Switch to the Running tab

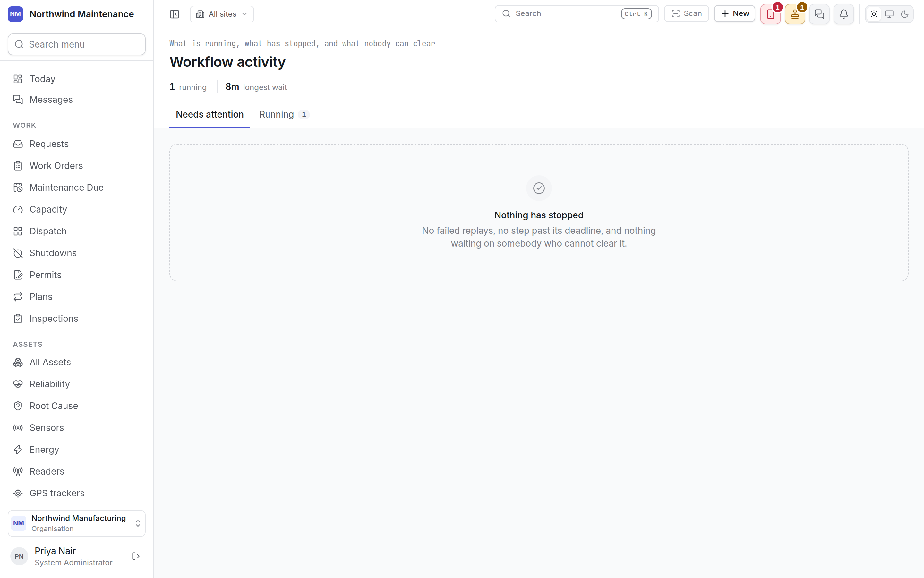click(284, 114)
